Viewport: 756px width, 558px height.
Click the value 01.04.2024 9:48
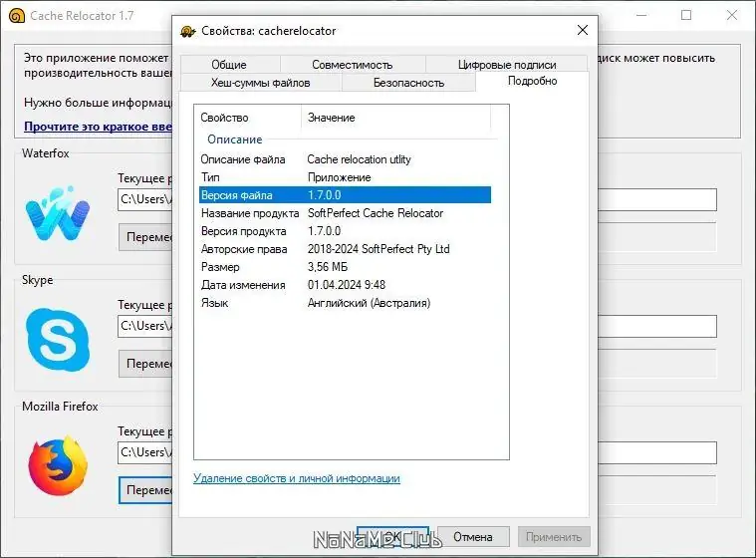point(347,285)
